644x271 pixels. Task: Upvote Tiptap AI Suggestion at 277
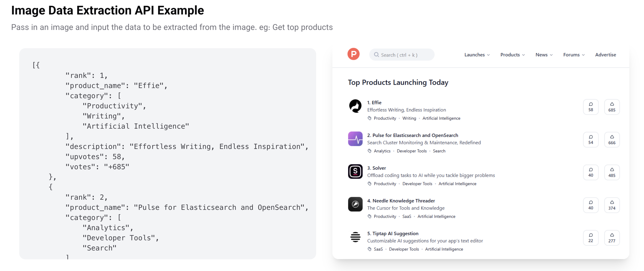(612, 238)
